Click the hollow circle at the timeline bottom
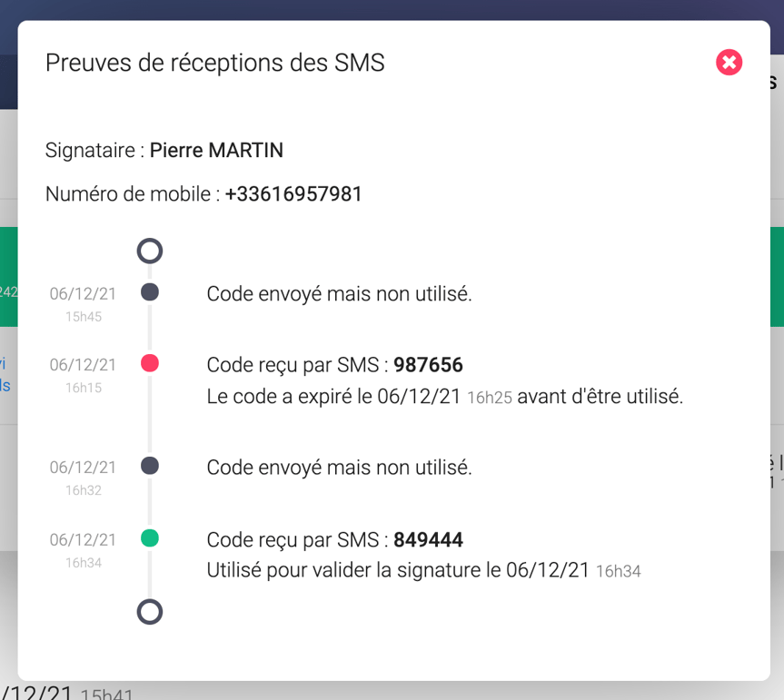This screenshot has height=700, width=784. tap(149, 612)
